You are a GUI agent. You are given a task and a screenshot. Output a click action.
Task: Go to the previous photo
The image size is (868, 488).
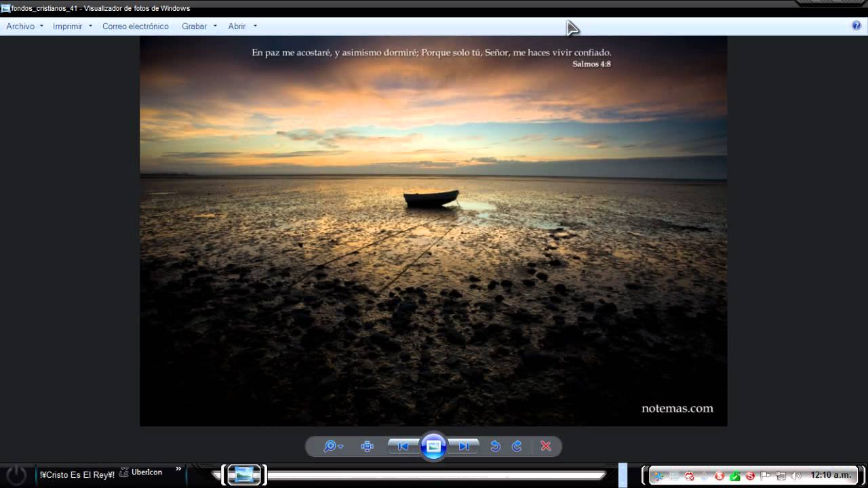pos(403,446)
